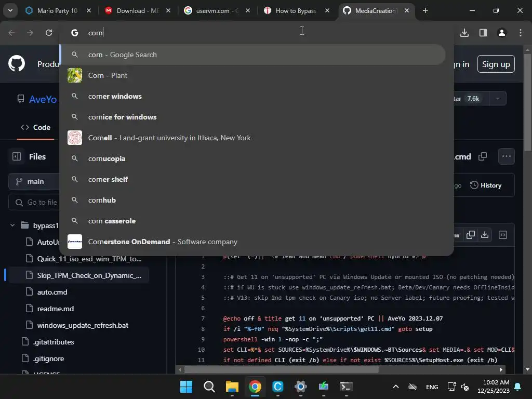The image size is (532, 399).
Task: Click the Corn plant thumbnail image
Action: coord(75,75)
